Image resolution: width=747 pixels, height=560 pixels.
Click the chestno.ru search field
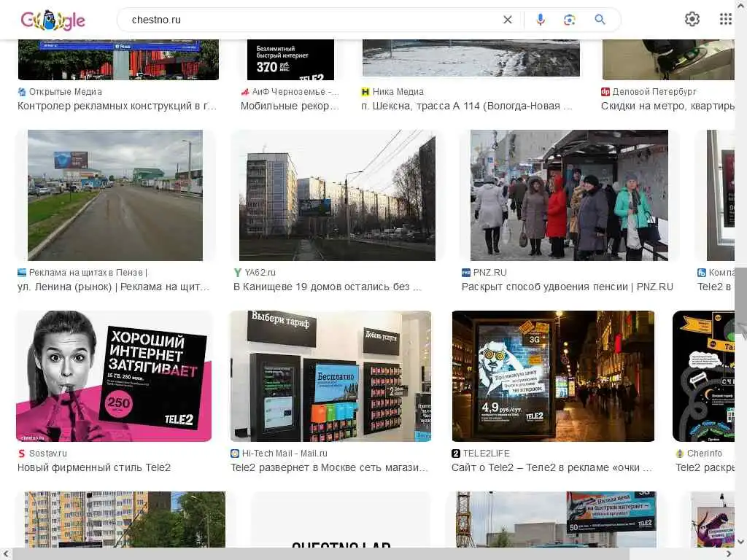coord(314,20)
